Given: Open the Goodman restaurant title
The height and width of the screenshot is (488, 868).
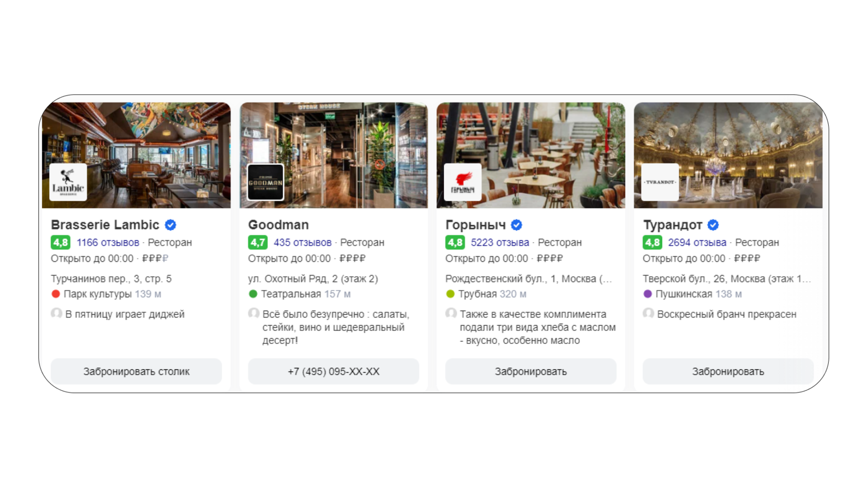Looking at the screenshot, I should pyautogui.click(x=278, y=225).
